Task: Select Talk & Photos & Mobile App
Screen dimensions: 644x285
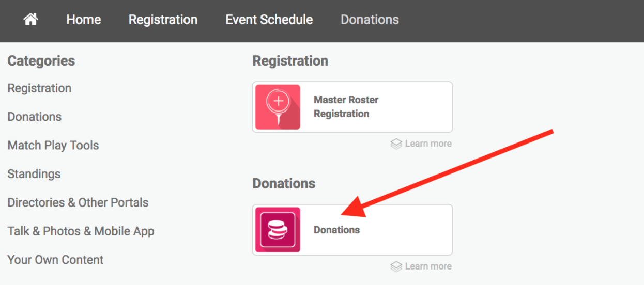Action: click(x=81, y=231)
